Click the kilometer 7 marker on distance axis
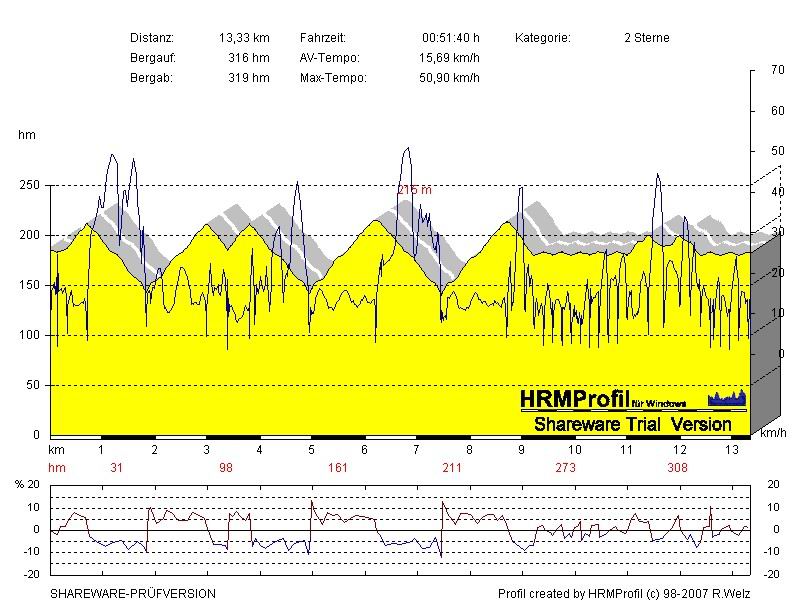Viewport: 800px width, 600px height. point(415,451)
